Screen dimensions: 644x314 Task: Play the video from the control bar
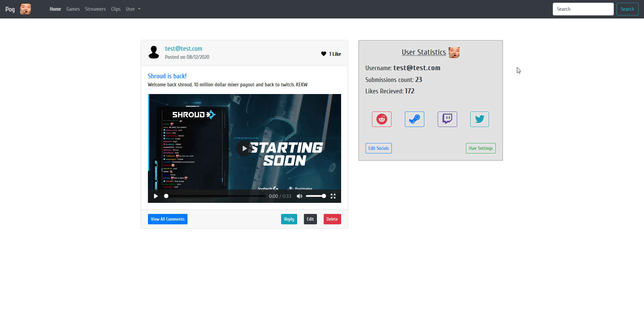pos(156,196)
